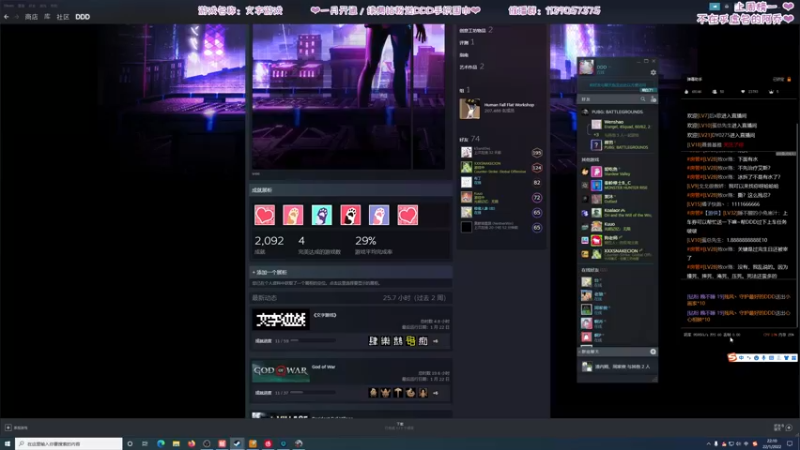Screen dimensions: 800x450
Task: Click the purple paw achievement badge
Action: (379, 215)
